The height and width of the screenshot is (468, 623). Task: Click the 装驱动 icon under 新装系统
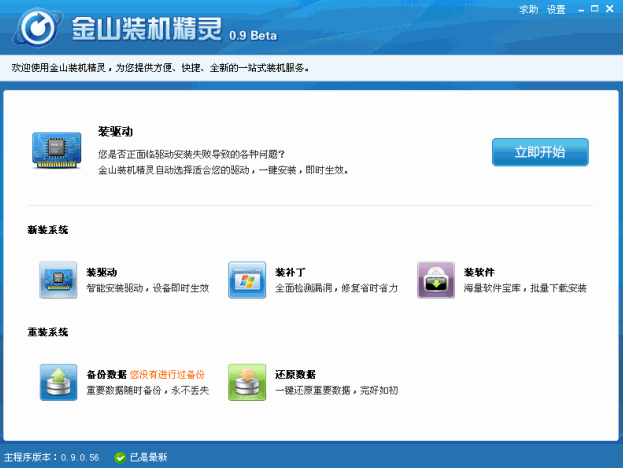(x=58, y=280)
